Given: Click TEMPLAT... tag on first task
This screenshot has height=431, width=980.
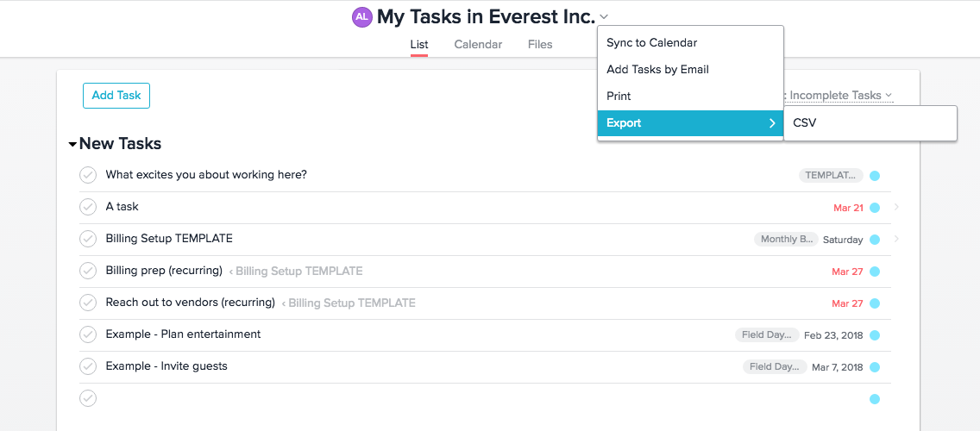Looking at the screenshot, I should click(x=830, y=176).
